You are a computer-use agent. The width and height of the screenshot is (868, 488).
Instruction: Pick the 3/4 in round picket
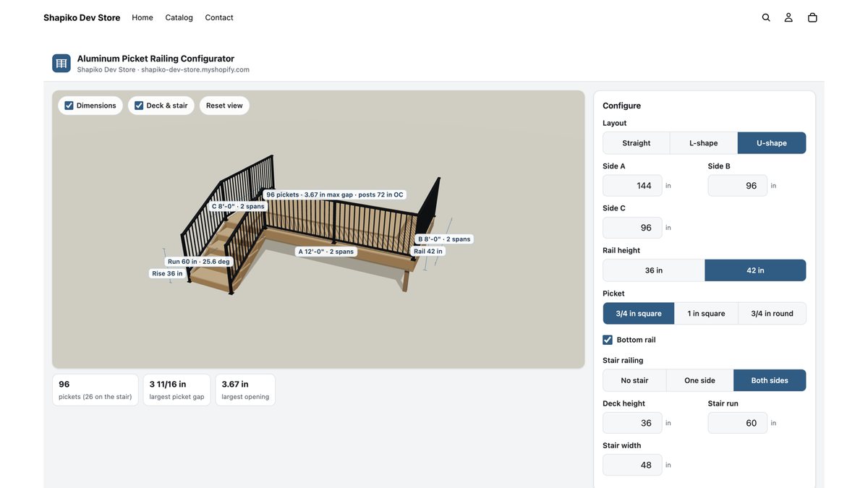(772, 314)
